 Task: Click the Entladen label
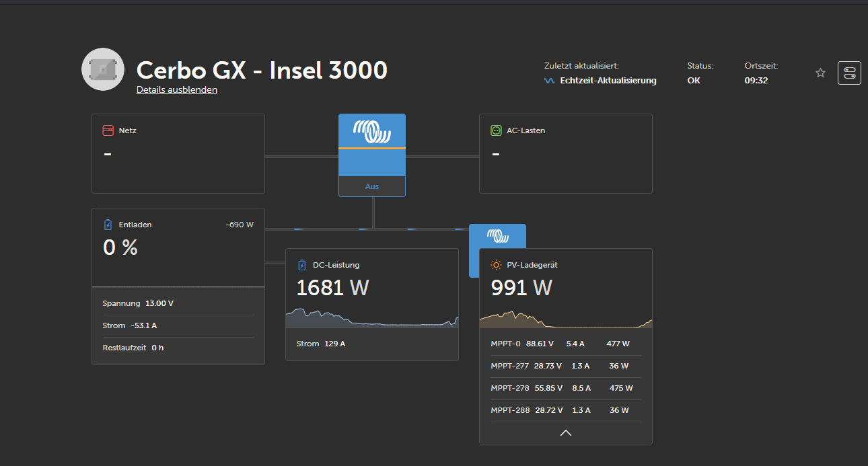[135, 225]
